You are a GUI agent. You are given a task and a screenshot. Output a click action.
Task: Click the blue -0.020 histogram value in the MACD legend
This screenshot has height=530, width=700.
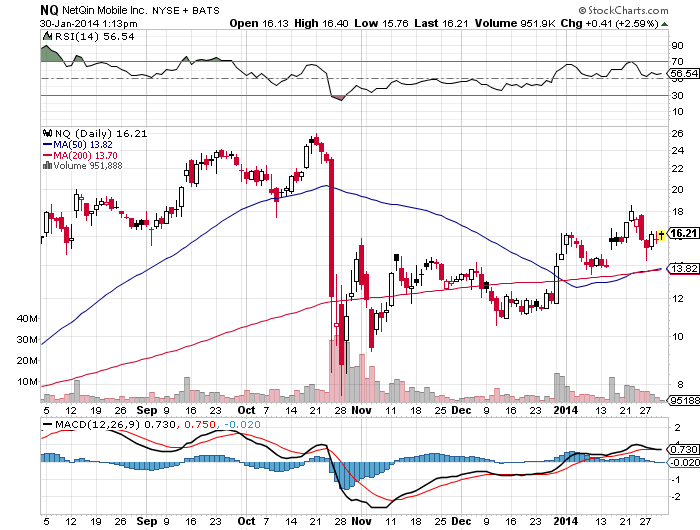pos(242,424)
